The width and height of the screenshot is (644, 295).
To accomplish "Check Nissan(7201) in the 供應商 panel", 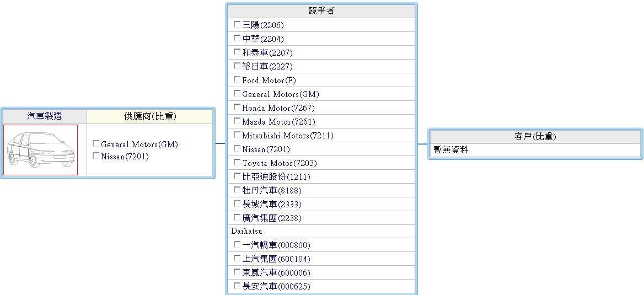I will point(96,155).
